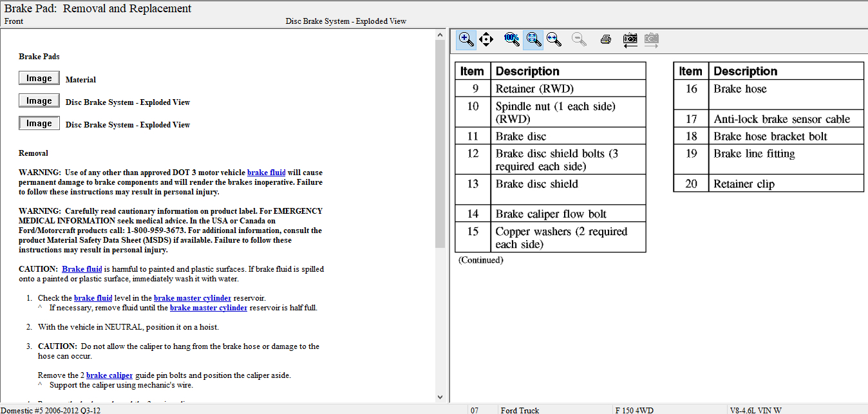This screenshot has width=868, height=414.
Task: Open brake fluid link in first WARNING
Action: pos(266,173)
